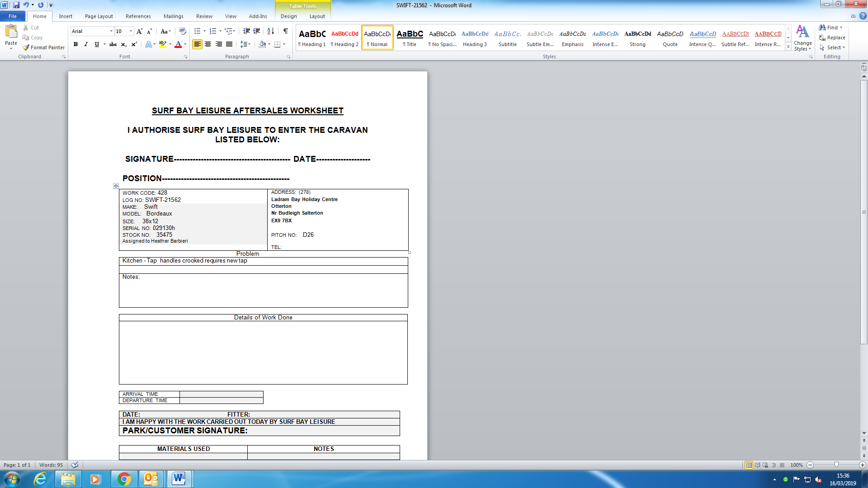Click the Clear Formatting icon
This screenshot has height=488, width=868.
183,31
